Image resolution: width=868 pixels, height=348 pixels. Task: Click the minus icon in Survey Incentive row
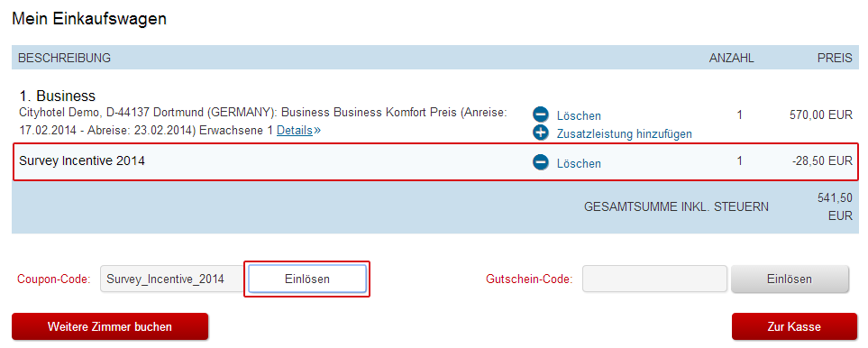(540, 162)
